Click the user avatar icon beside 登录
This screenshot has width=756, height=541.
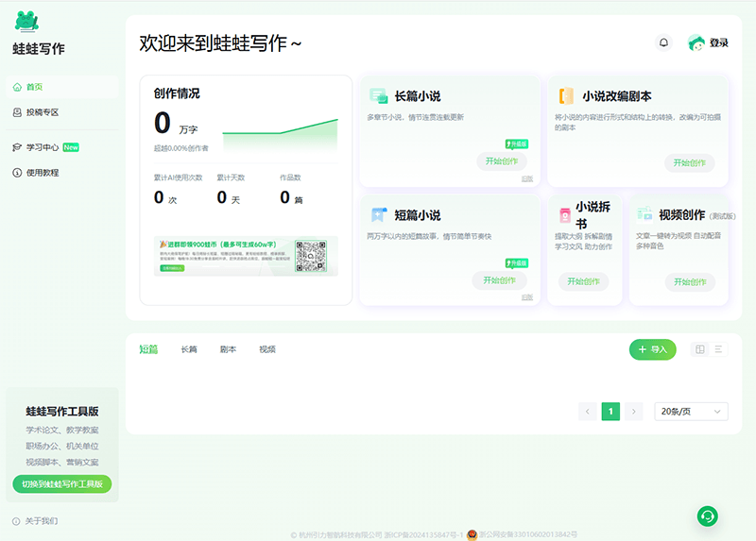point(696,42)
